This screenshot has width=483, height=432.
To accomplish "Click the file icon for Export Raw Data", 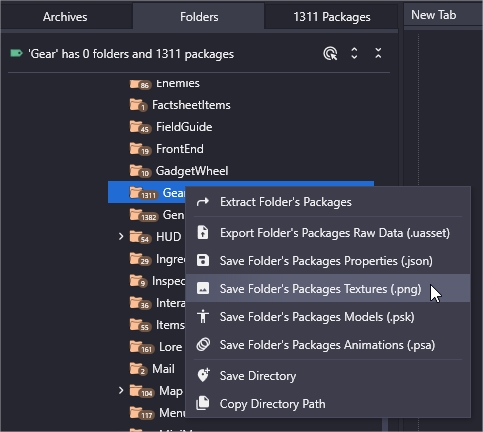I will 203,232.
